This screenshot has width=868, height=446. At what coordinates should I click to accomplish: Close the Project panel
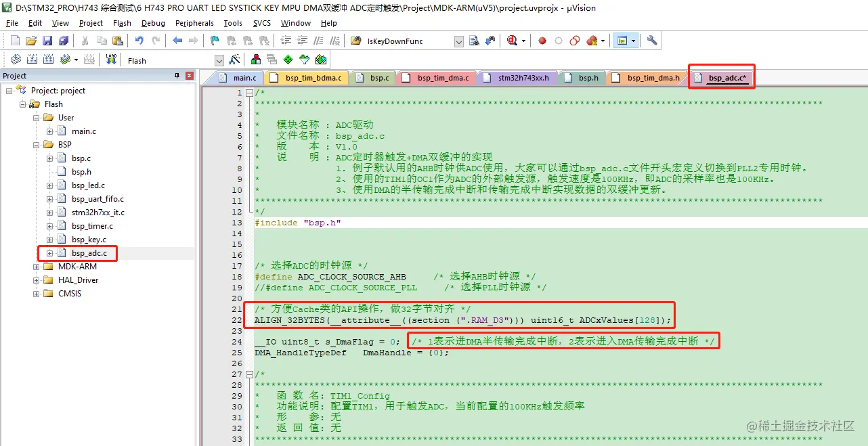point(190,76)
